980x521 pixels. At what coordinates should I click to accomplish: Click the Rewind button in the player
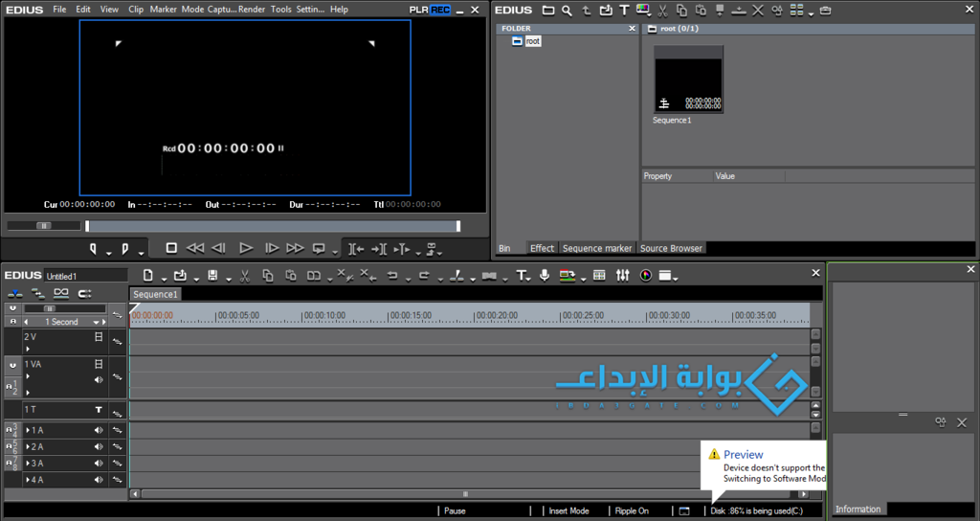coord(195,248)
